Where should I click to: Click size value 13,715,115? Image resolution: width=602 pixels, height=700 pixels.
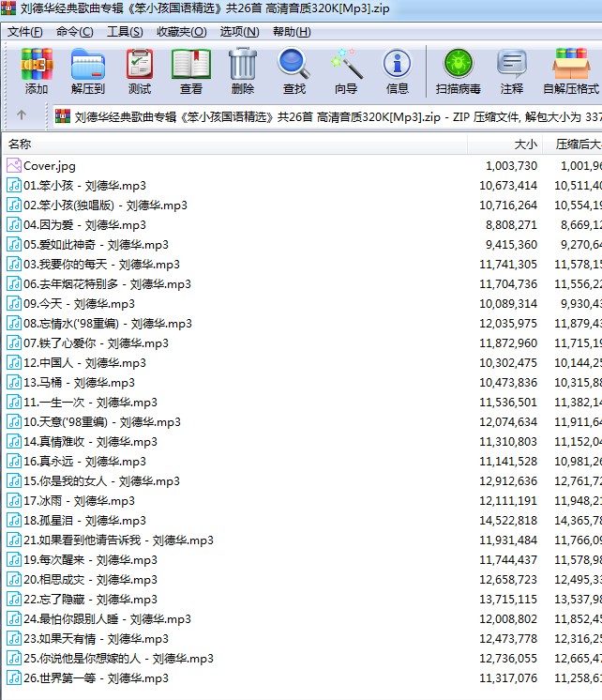point(508,599)
